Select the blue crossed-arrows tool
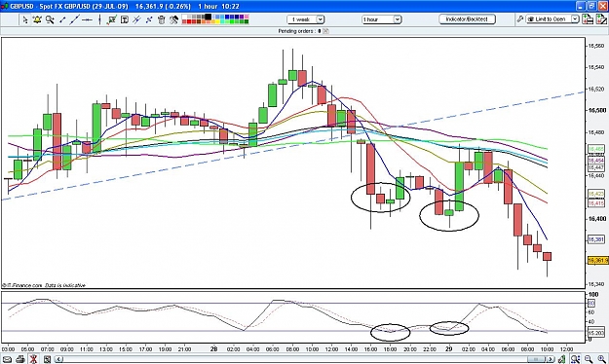609x364 pixels. [x=149, y=19]
